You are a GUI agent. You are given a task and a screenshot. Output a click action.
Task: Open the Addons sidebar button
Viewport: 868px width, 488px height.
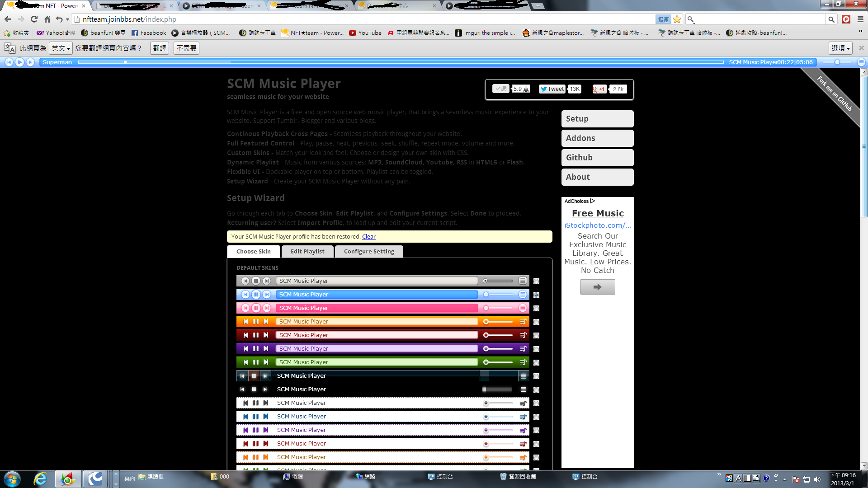point(597,138)
